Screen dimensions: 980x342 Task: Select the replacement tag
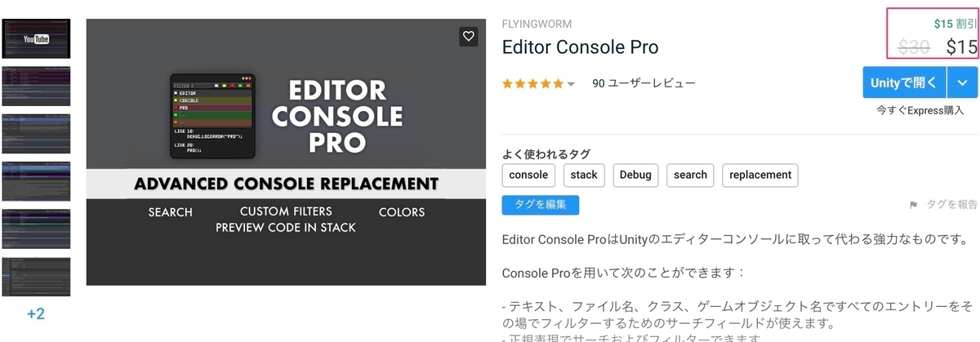(760, 175)
